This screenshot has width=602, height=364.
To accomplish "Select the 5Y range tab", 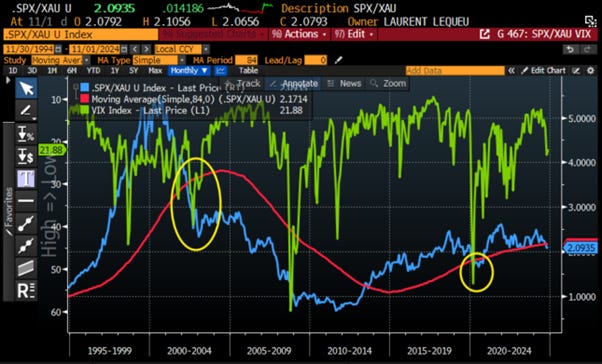I will pyautogui.click(x=133, y=71).
